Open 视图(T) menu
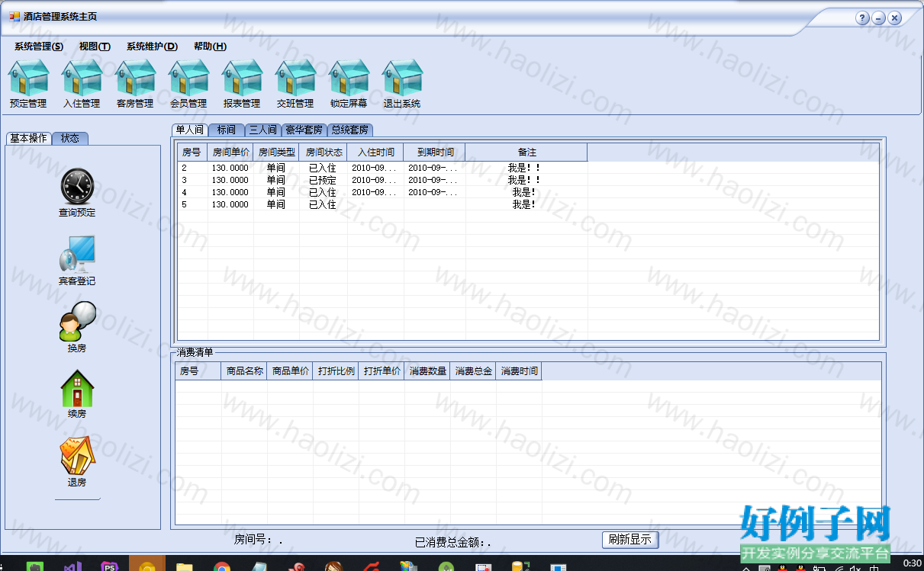Viewport: 924px width, 571px height. pyautogui.click(x=95, y=47)
